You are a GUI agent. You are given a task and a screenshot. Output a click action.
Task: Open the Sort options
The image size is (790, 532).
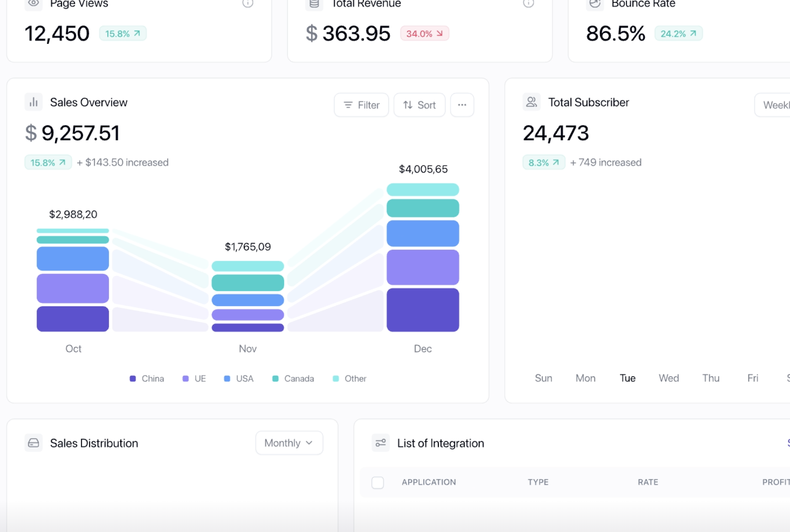pyautogui.click(x=419, y=105)
